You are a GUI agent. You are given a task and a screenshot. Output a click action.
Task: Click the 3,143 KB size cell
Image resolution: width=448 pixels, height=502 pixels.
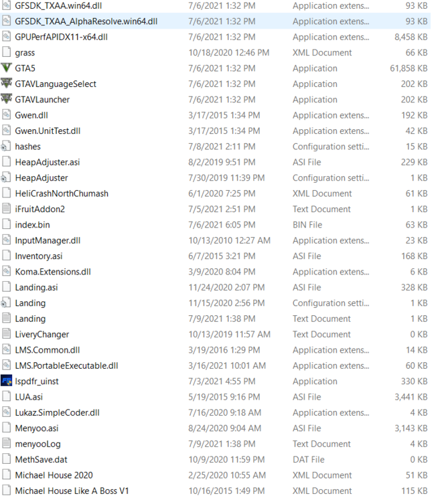click(x=411, y=428)
